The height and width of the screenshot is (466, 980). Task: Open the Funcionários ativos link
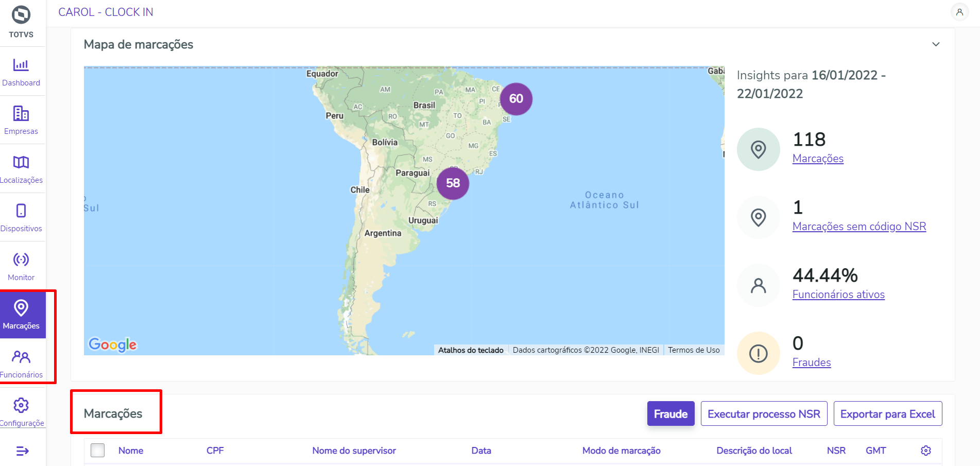pos(838,295)
